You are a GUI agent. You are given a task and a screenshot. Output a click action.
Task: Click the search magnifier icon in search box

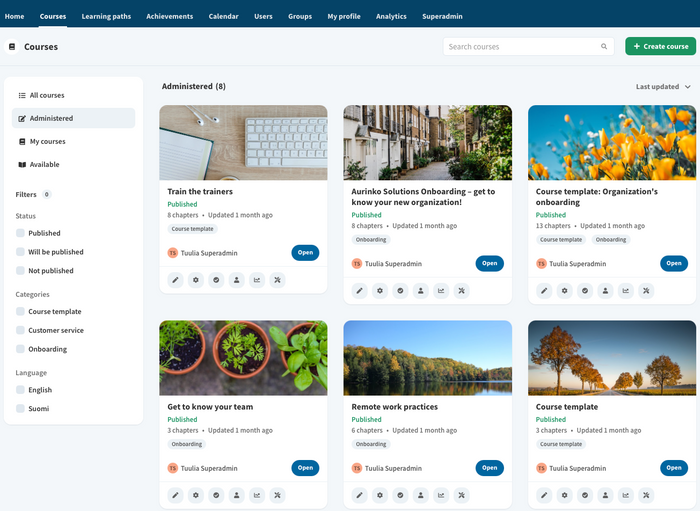[x=604, y=47]
